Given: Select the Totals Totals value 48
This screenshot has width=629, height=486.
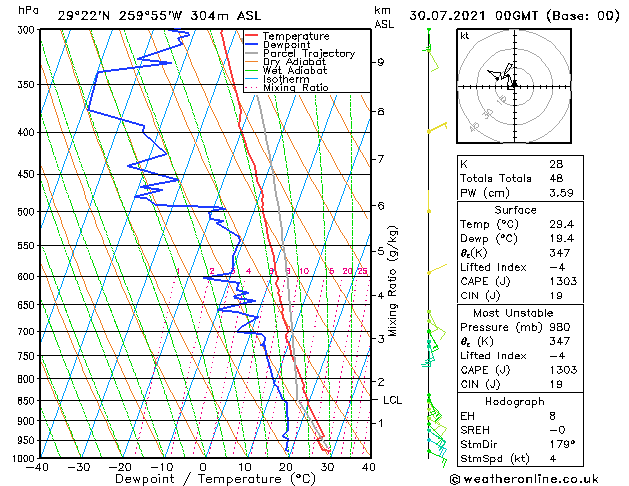Looking at the screenshot, I should click(x=556, y=178).
